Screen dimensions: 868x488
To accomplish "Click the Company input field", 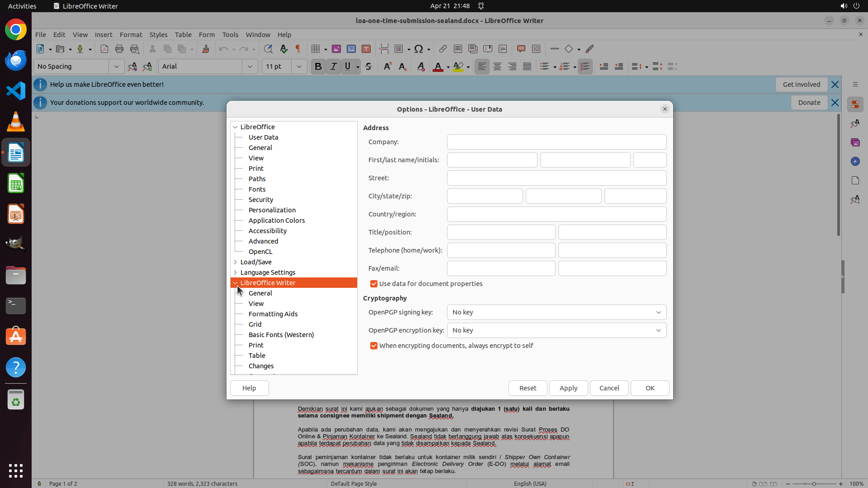I will pos(557,142).
